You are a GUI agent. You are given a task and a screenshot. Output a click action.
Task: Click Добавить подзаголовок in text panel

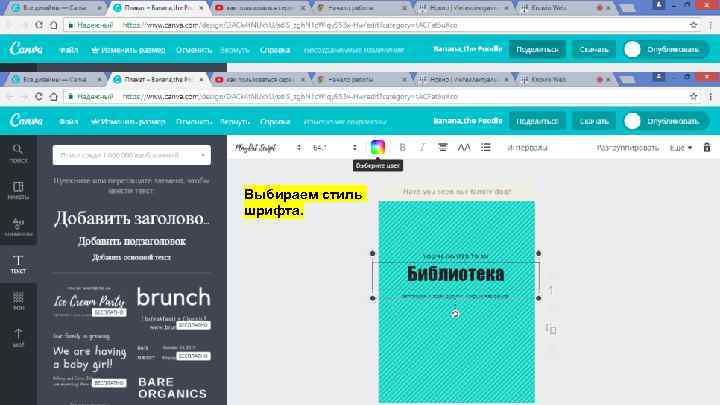pos(131,242)
